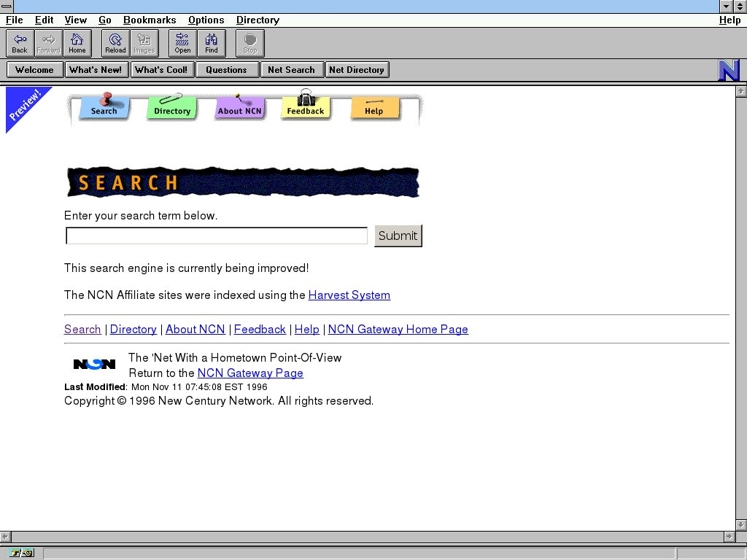Click the vertical scrollbar down arrow
Viewport: 747px width, 560px height.
(x=741, y=525)
